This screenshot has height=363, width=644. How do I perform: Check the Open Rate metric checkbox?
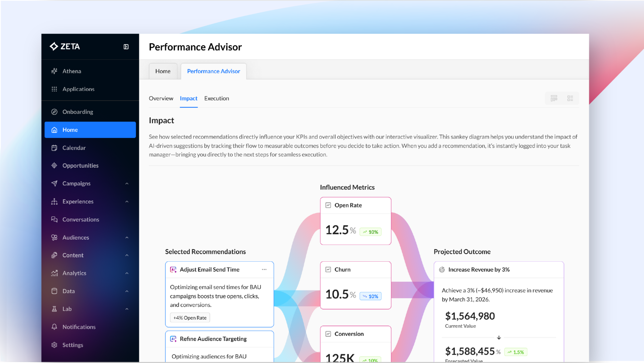point(328,205)
